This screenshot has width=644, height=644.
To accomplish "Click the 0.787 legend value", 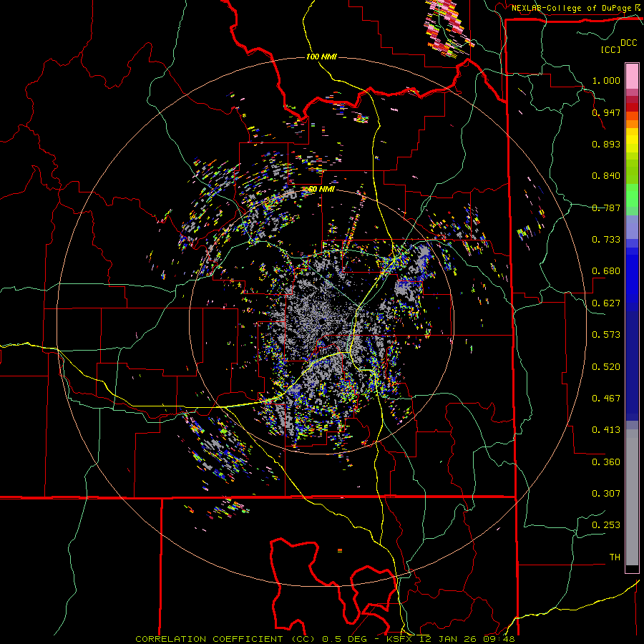I will pyautogui.click(x=606, y=208).
